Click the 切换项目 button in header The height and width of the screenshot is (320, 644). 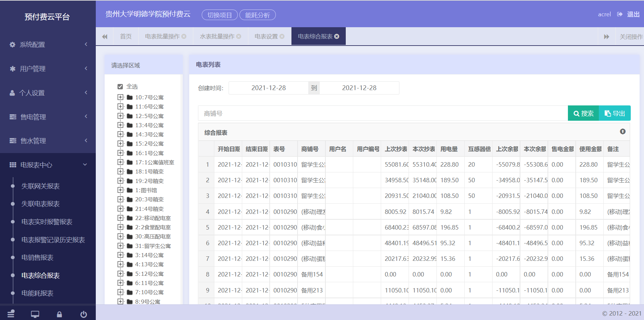point(219,15)
